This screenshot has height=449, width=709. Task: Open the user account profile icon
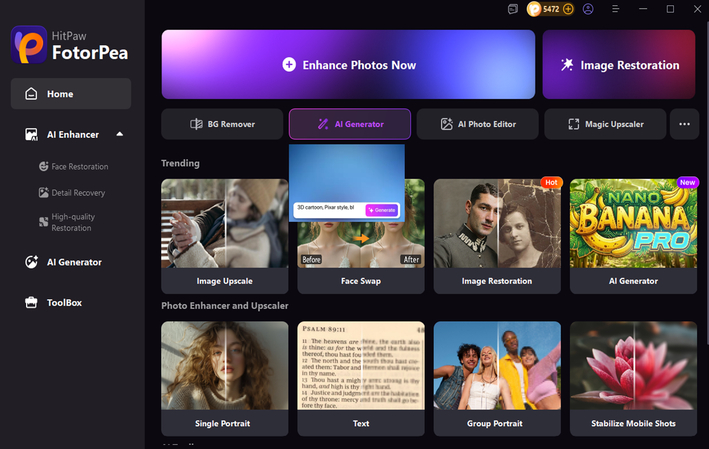point(588,9)
